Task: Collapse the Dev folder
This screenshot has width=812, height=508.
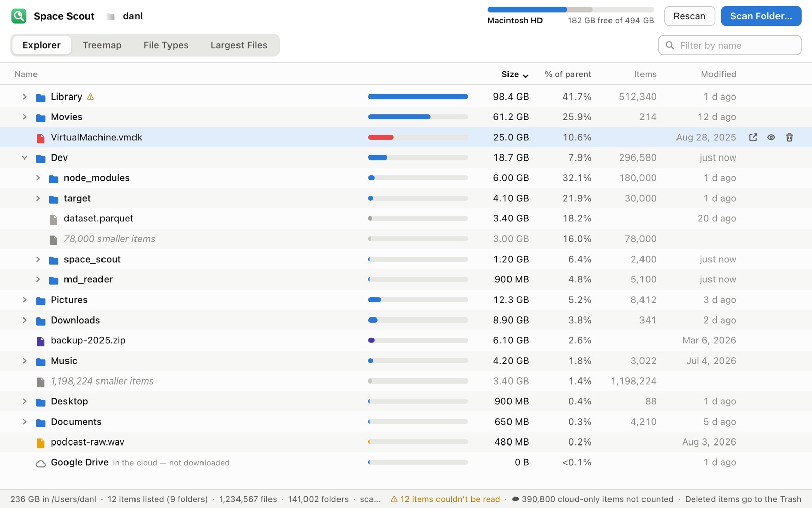Action: click(24, 157)
